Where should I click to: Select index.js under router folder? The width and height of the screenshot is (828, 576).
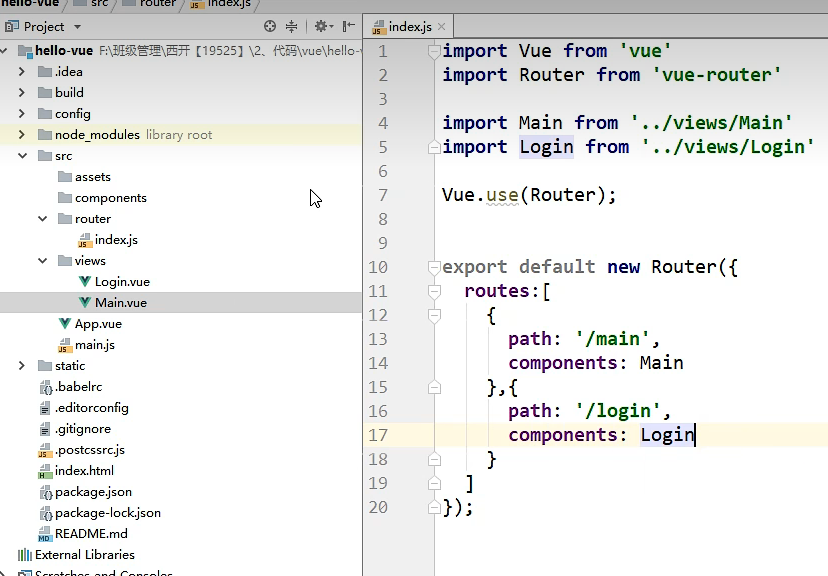[116, 240]
